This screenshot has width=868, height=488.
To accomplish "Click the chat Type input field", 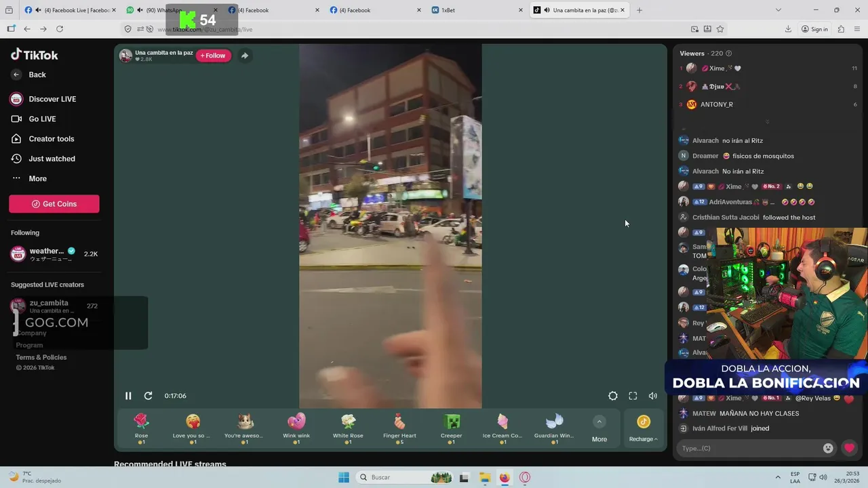I will [x=749, y=448].
